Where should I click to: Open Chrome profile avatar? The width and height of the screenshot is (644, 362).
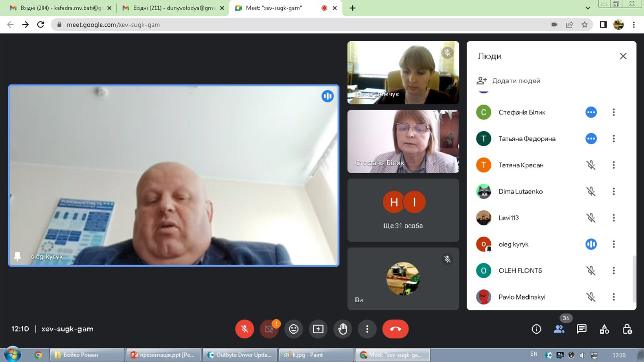618,25
